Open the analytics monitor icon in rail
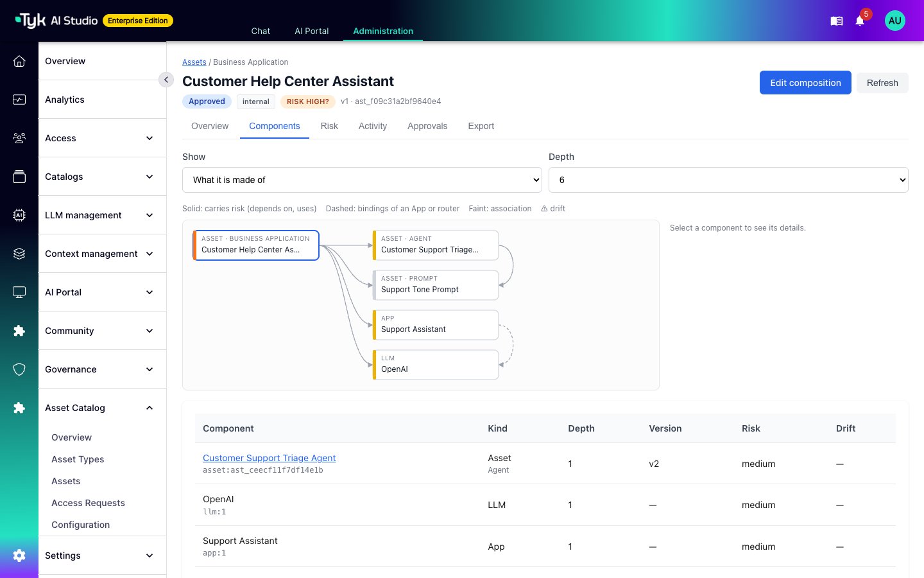Viewport: 924px width, 578px height. pos(19,100)
